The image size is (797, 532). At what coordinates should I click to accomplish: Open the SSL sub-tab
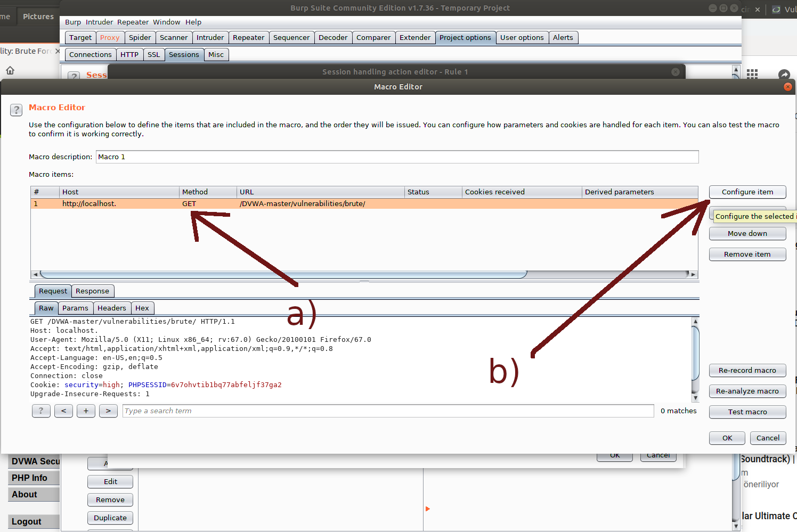coord(154,54)
